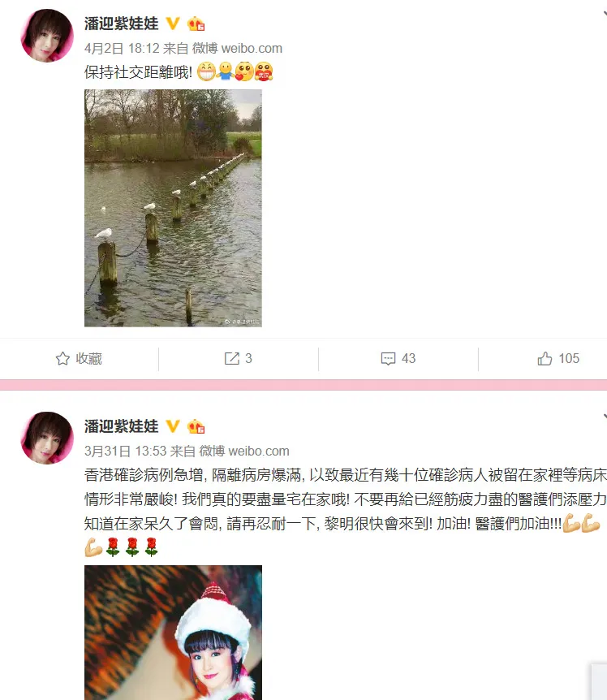The height and width of the screenshot is (700, 607).
Task: Click the star favorite icon under first post
Action: (62, 358)
